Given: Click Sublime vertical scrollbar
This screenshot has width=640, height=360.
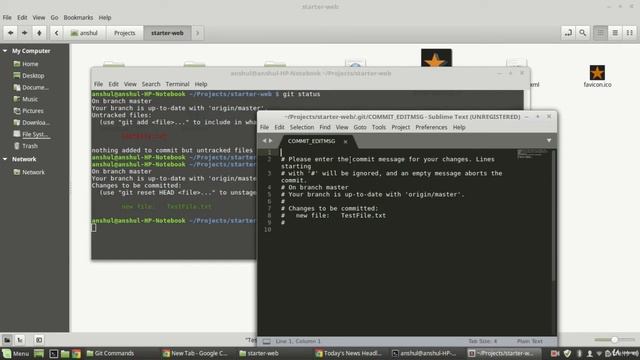Looking at the screenshot, I should [553, 216].
